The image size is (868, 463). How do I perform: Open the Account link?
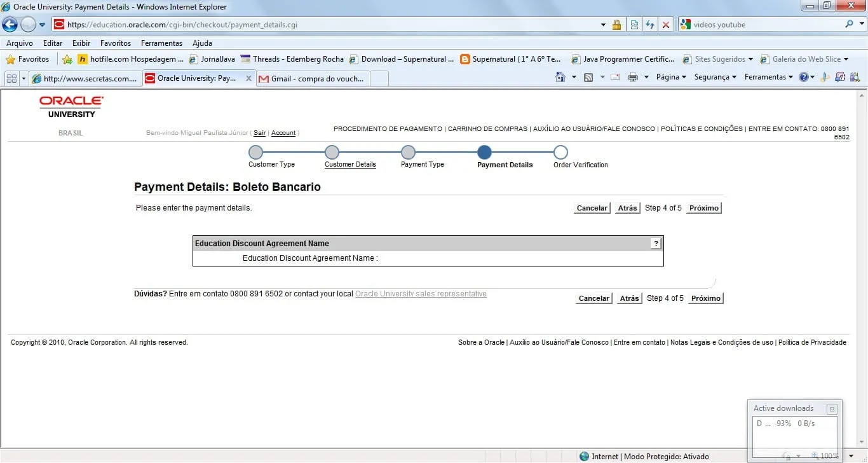(x=283, y=133)
